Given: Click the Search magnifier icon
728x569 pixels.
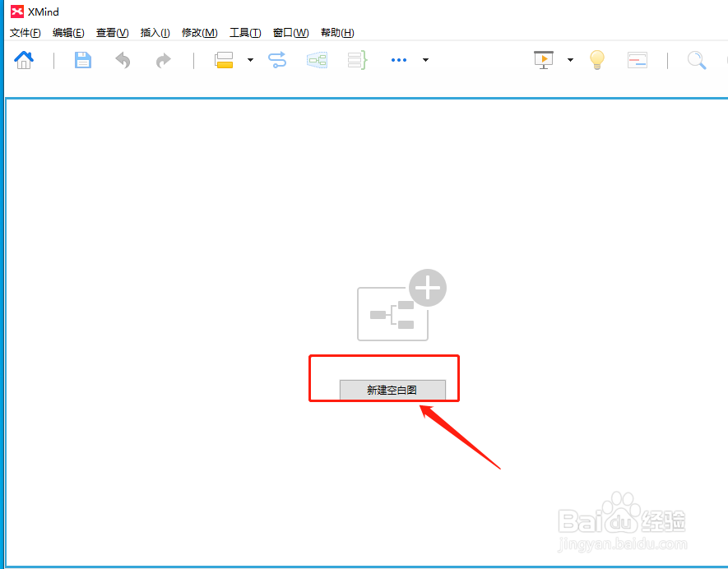Looking at the screenshot, I should click(697, 60).
